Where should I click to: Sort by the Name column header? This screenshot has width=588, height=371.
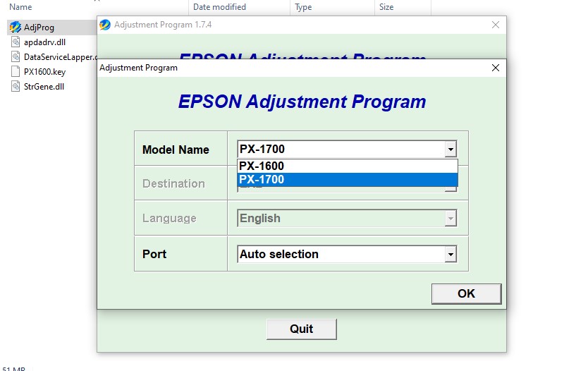coord(20,7)
